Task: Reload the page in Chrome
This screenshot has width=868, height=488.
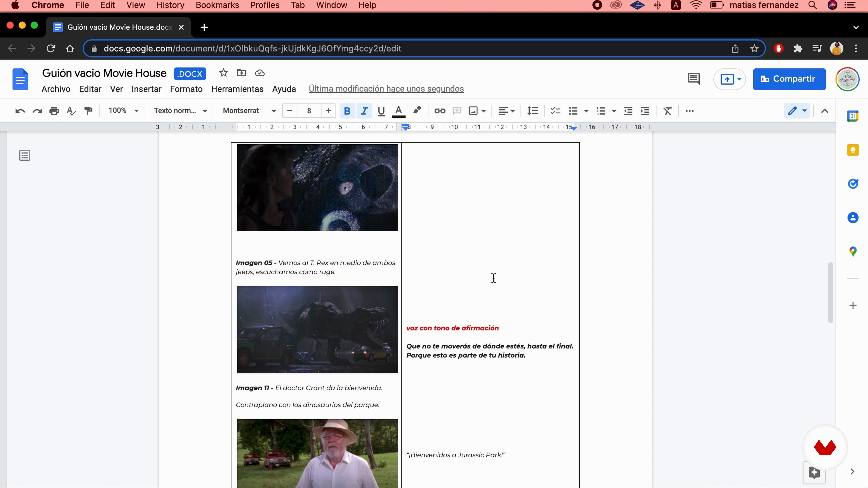Action: point(51,49)
